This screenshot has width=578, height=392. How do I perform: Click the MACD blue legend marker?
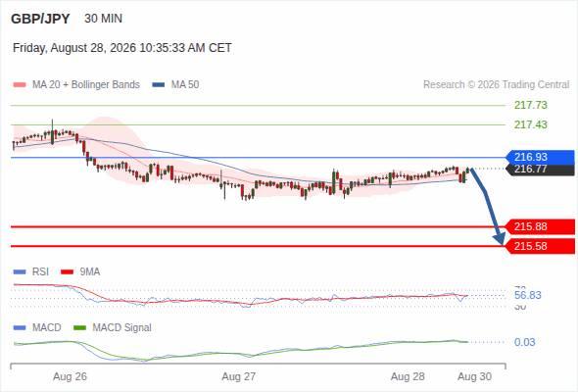20,328
